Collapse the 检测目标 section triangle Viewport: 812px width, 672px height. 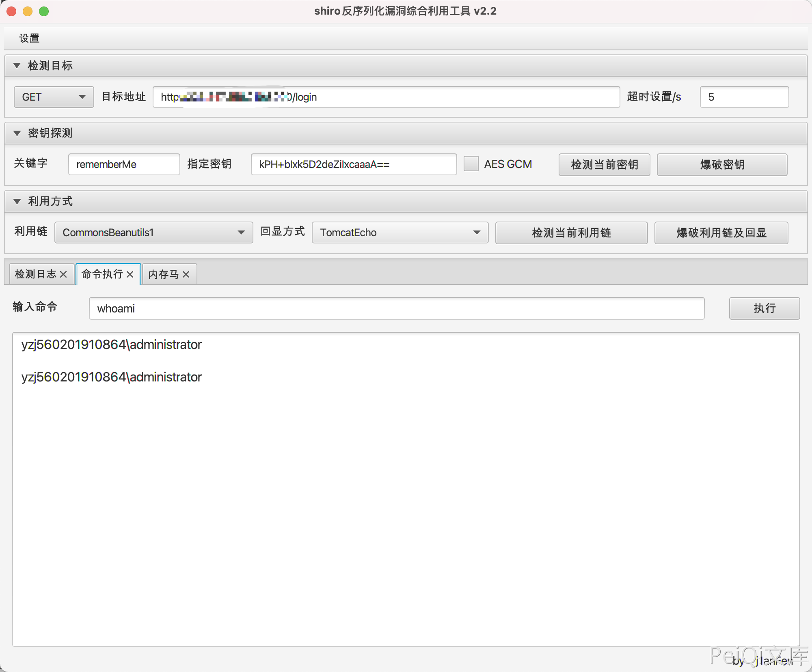(x=17, y=66)
